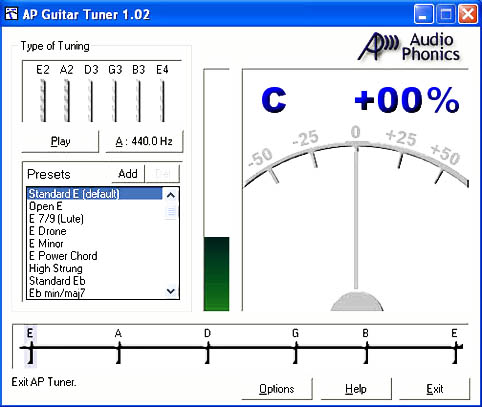Open the A: 440.0 Hz reference setting
482x407 pixels.
pyautogui.click(x=144, y=141)
